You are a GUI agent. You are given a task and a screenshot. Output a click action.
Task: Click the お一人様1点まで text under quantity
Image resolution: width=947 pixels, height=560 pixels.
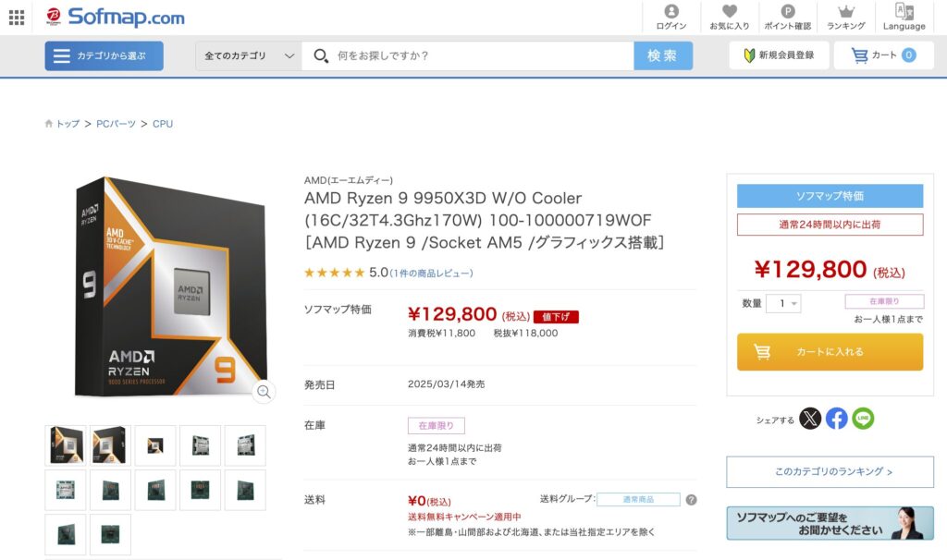[x=889, y=319]
